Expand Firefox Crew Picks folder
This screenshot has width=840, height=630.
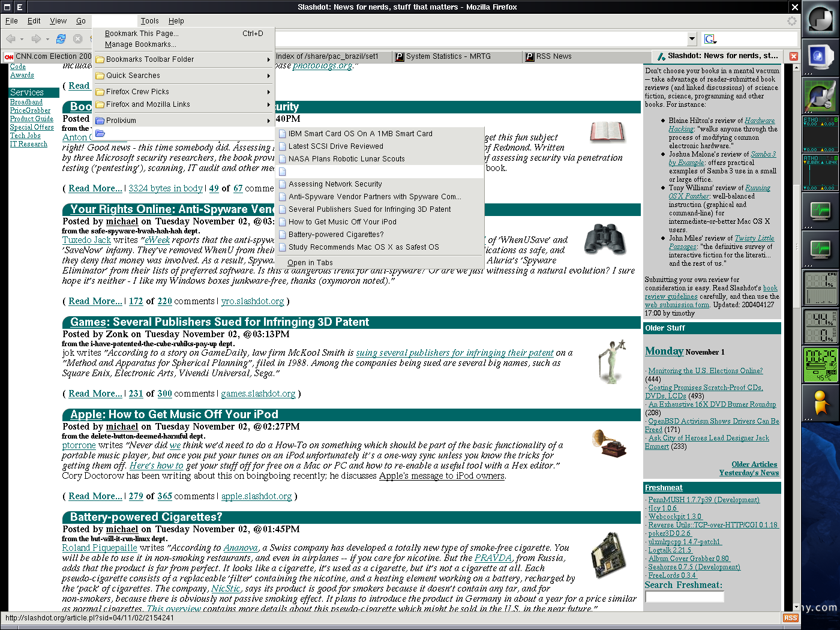coord(184,92)
